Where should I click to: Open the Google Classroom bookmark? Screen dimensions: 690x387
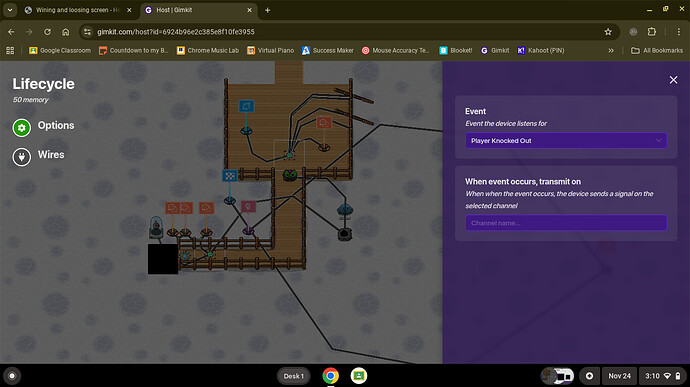(60, 51)
